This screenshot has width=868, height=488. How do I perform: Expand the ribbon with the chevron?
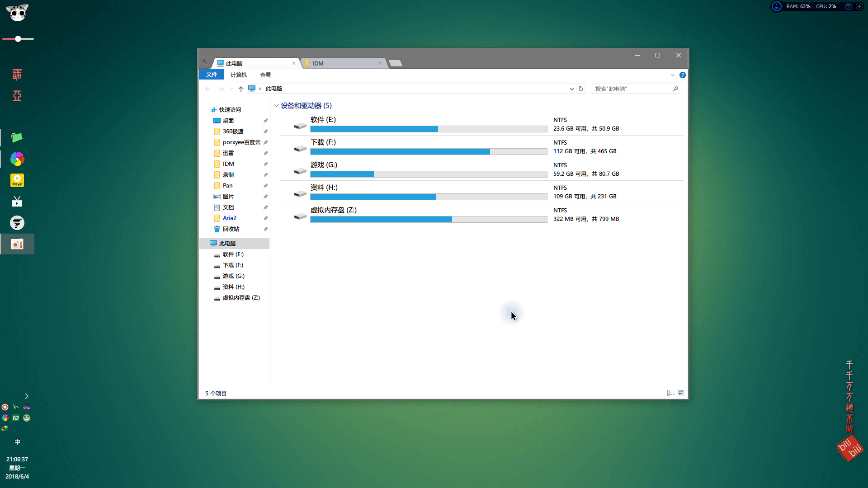pos(672,75)
